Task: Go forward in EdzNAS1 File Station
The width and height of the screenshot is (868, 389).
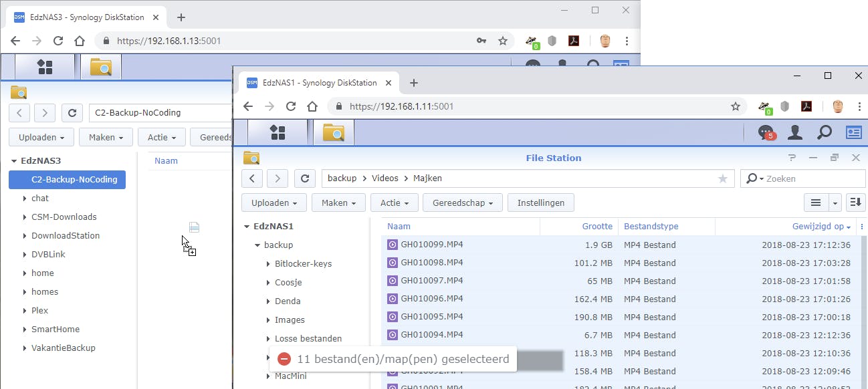Action: coord(278,178)
